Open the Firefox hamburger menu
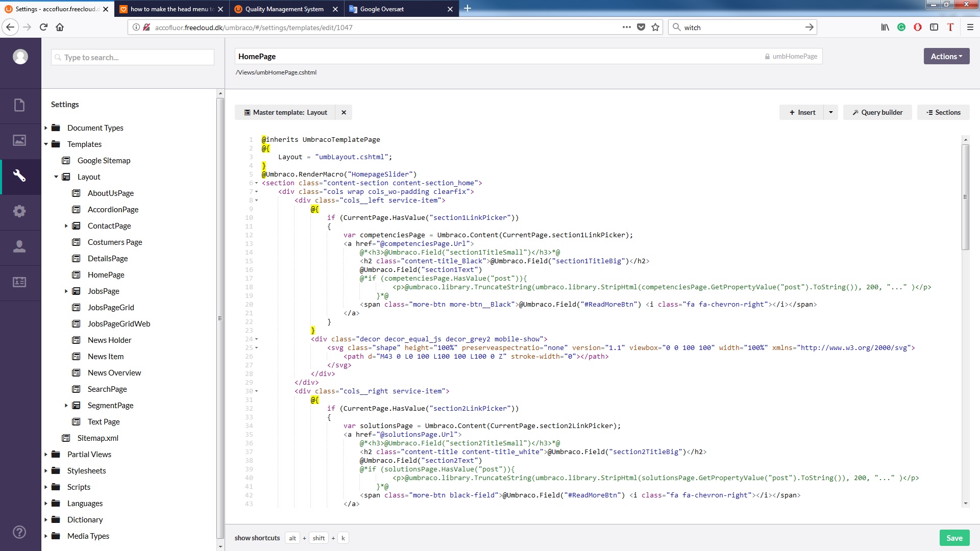This screenshot has height=551, width=980. (x=970, y=27)
